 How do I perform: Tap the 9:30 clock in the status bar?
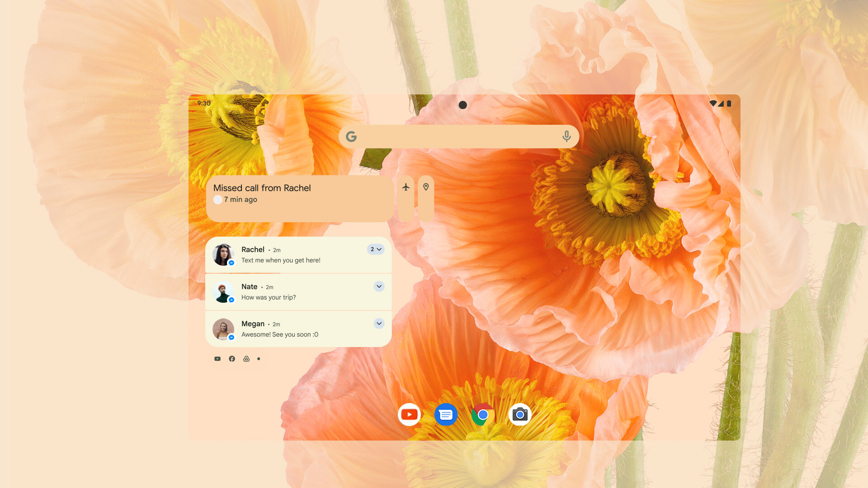(203, 103)
